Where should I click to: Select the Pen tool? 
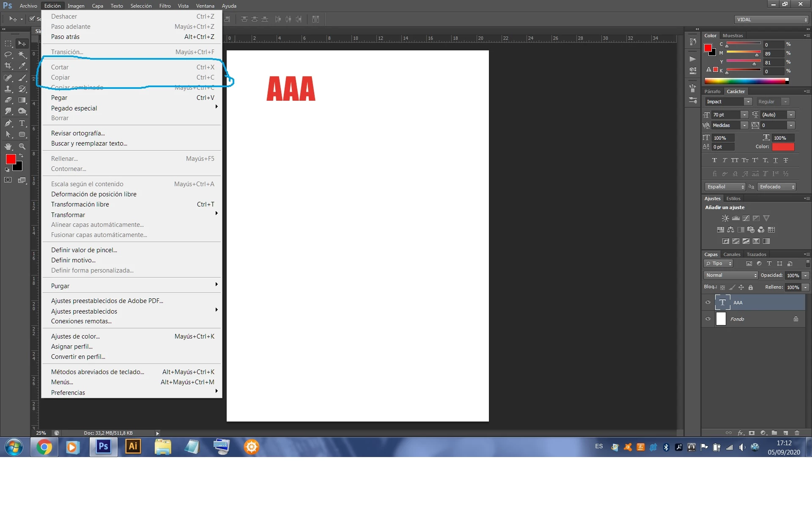coord(8,123)
